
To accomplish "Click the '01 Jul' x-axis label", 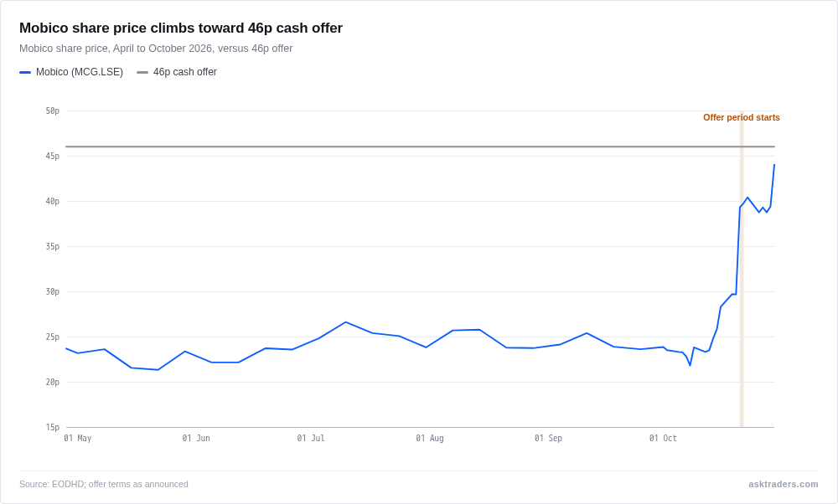I will coord(311,439).
